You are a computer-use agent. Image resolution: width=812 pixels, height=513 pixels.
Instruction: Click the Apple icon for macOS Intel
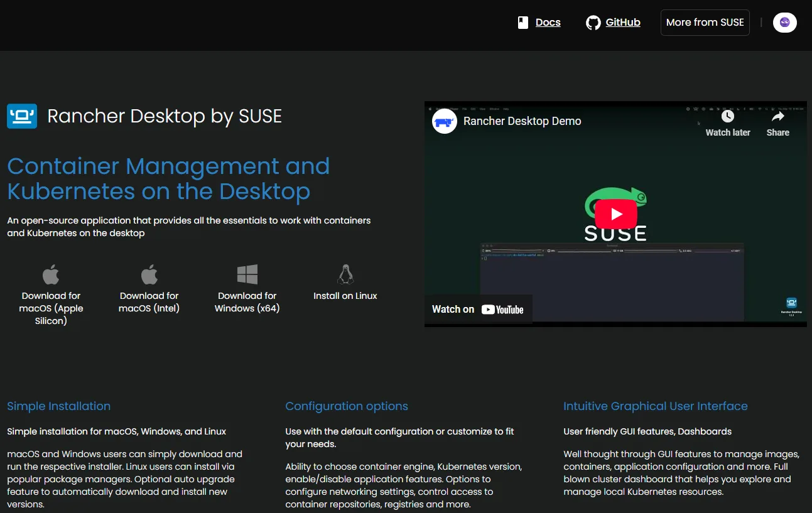[x=149, y=274]
